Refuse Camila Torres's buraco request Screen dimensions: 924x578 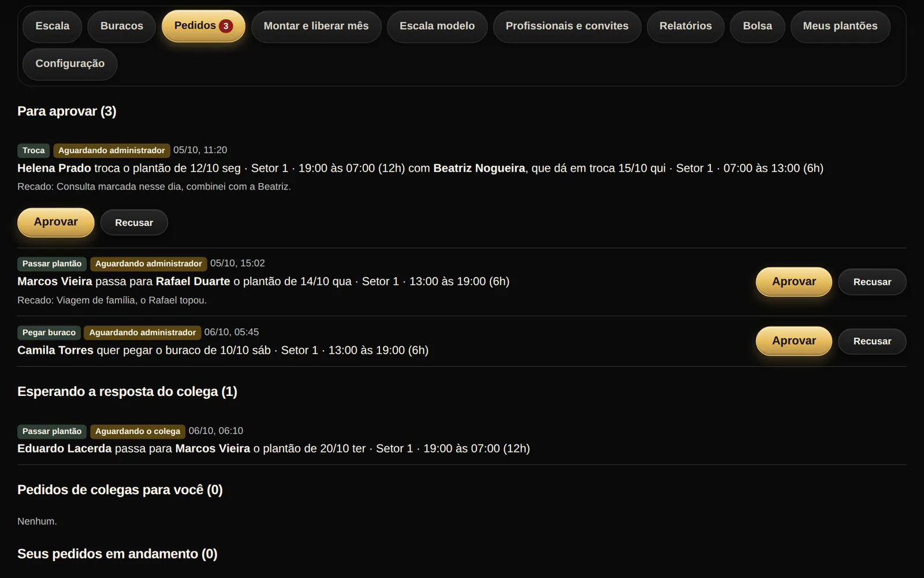pos(872,341)
